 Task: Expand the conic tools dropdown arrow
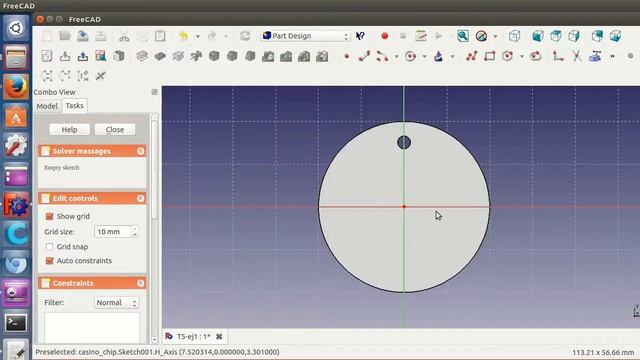452,56
